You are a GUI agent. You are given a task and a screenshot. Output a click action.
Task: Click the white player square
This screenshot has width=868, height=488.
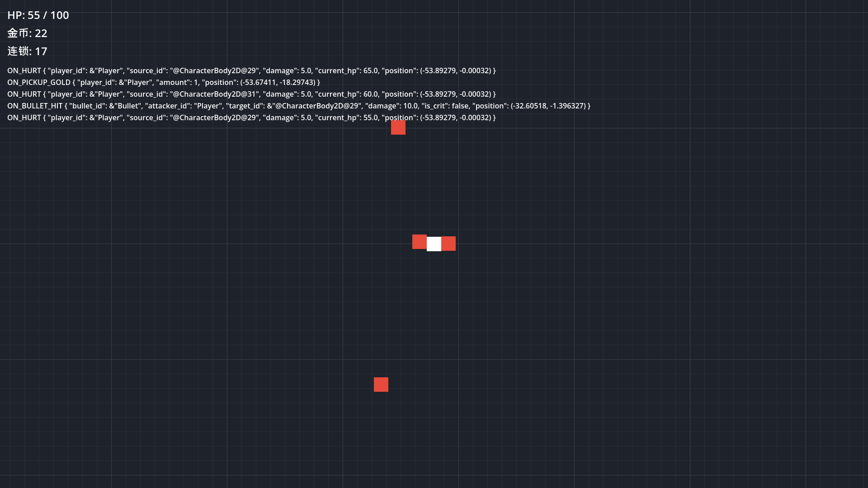tap(434, 244)
